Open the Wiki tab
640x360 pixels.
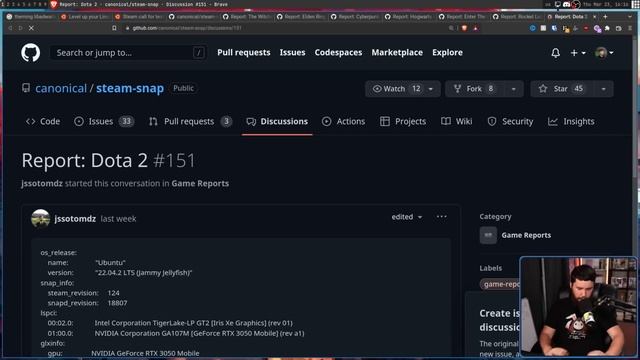pyautogui.click(x=457, y=121)
